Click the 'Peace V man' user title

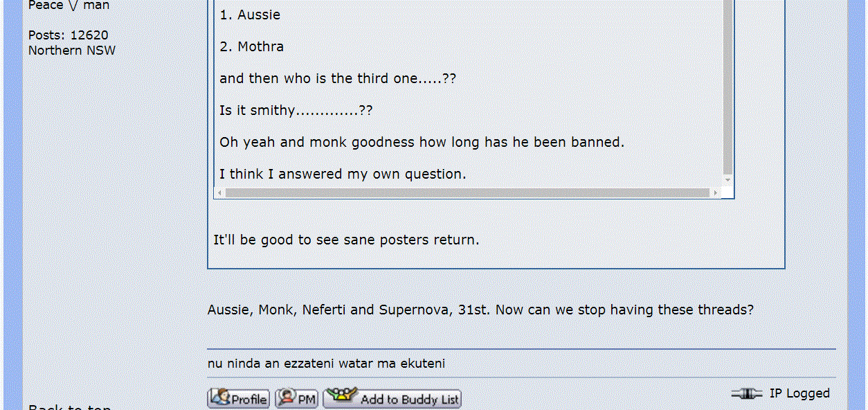[69, 6]
